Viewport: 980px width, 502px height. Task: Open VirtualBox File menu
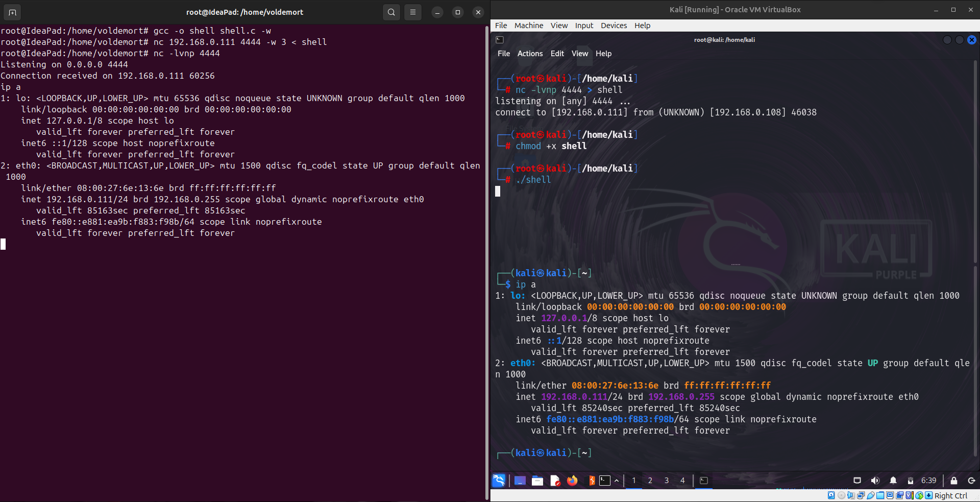coord(501,26)
